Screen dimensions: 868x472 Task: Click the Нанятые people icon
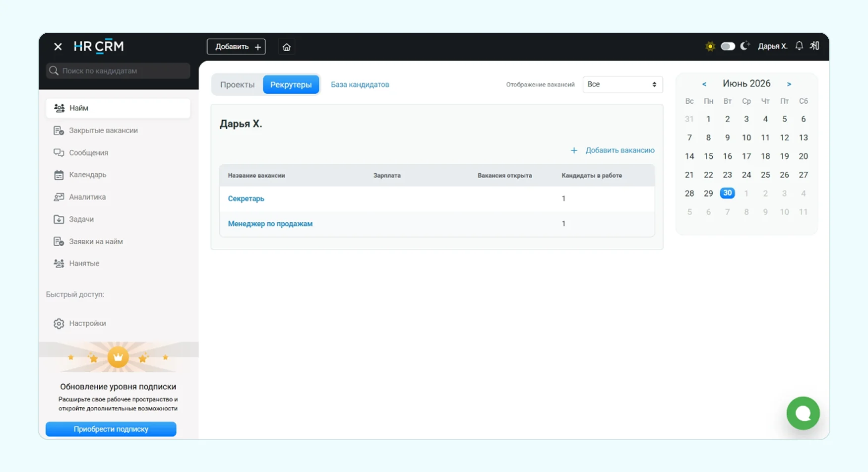pos(59,264)
